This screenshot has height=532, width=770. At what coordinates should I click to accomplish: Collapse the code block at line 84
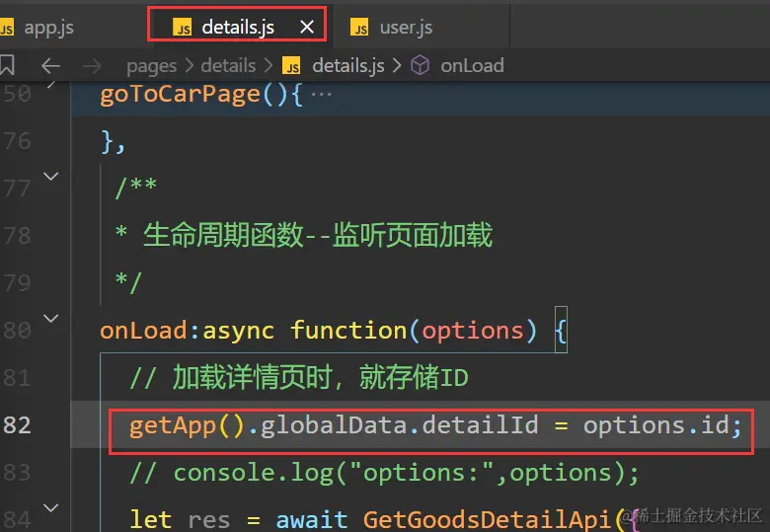pyautogui.click(x=51, y=507)
